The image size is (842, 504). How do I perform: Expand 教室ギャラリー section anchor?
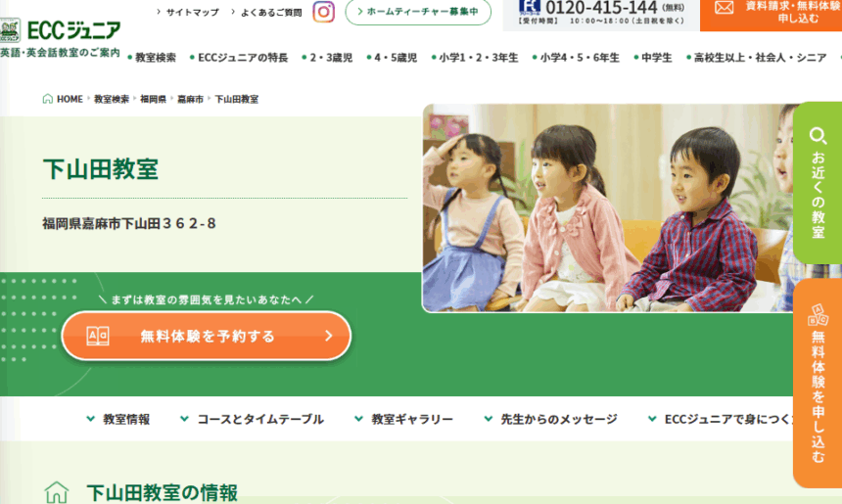403,419
